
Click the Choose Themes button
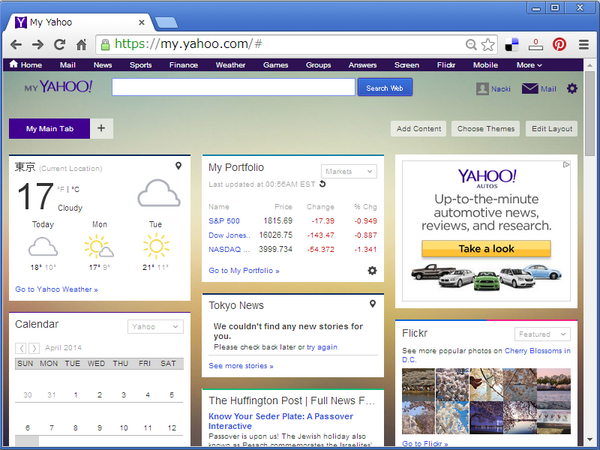click(x=486, y=129)
